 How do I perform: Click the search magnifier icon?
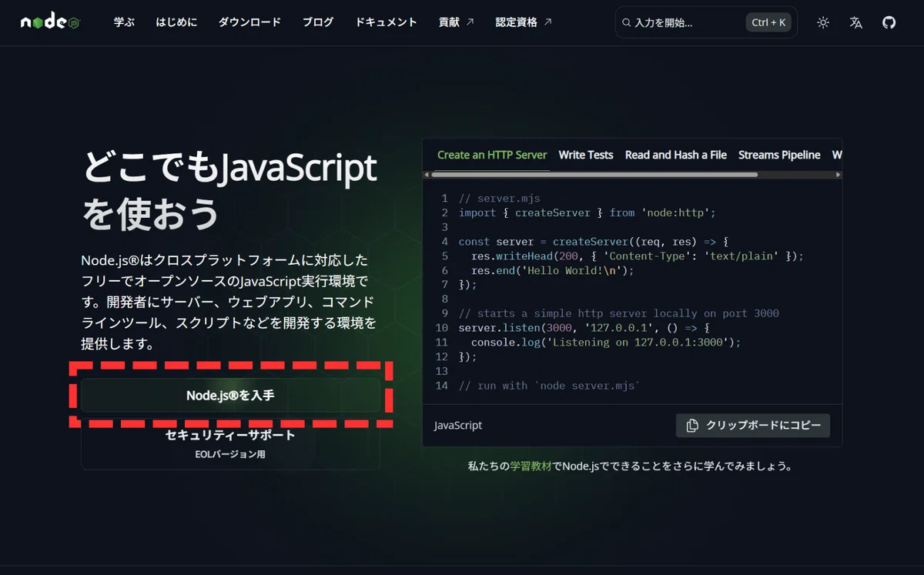627,23
